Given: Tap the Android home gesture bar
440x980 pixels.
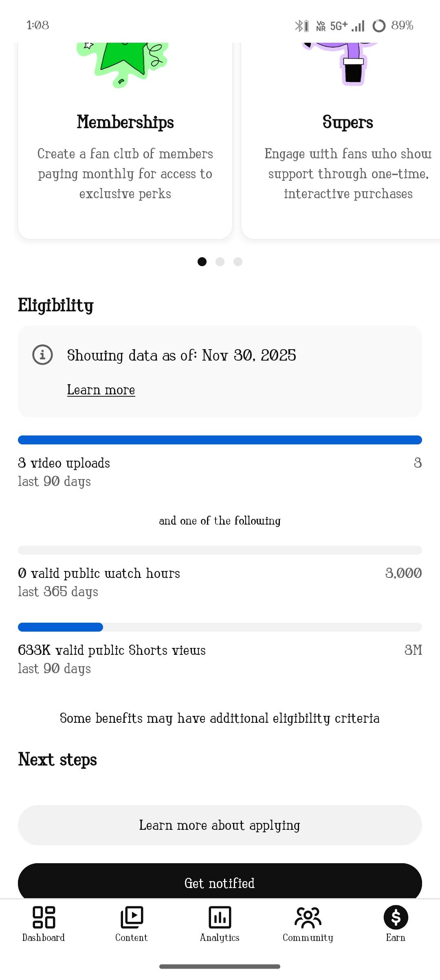Looking at the screenshot, I should tap(220, 967).
